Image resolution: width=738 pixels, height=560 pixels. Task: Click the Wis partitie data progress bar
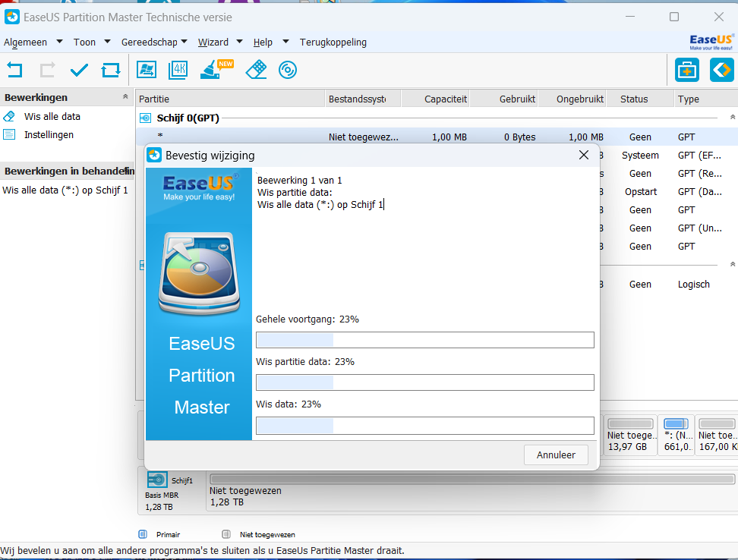(x=425, y=382)
